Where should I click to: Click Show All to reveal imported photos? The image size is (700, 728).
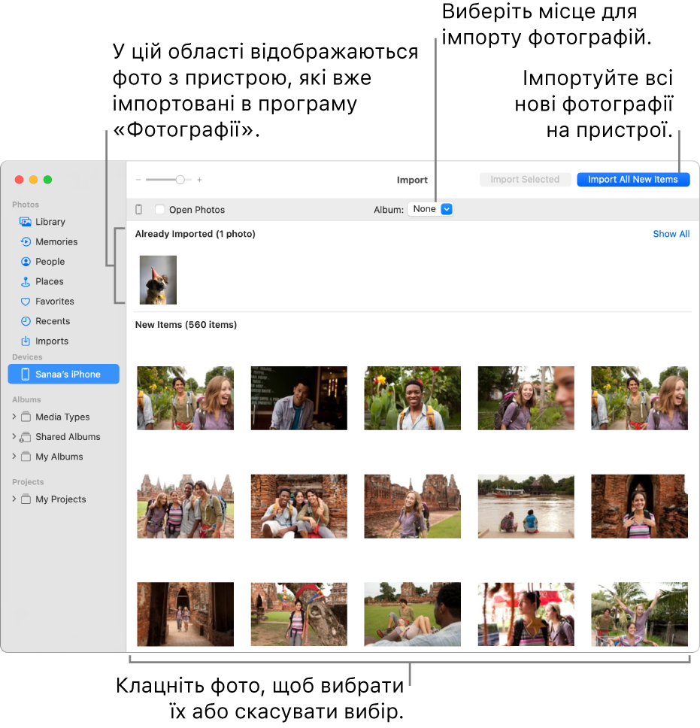click(x=671, y=234)
